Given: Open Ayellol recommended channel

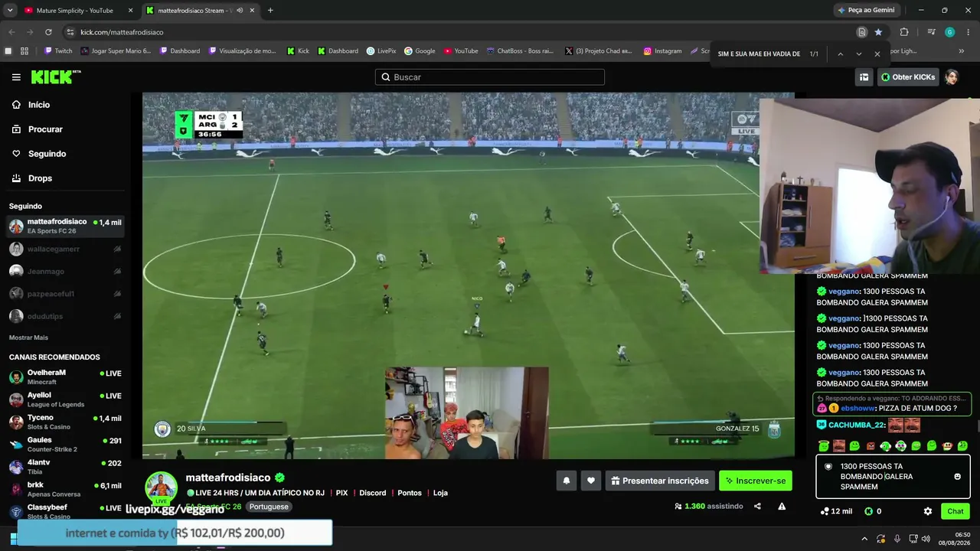Looking at the screenshot, I should click(x=65, y=399).
